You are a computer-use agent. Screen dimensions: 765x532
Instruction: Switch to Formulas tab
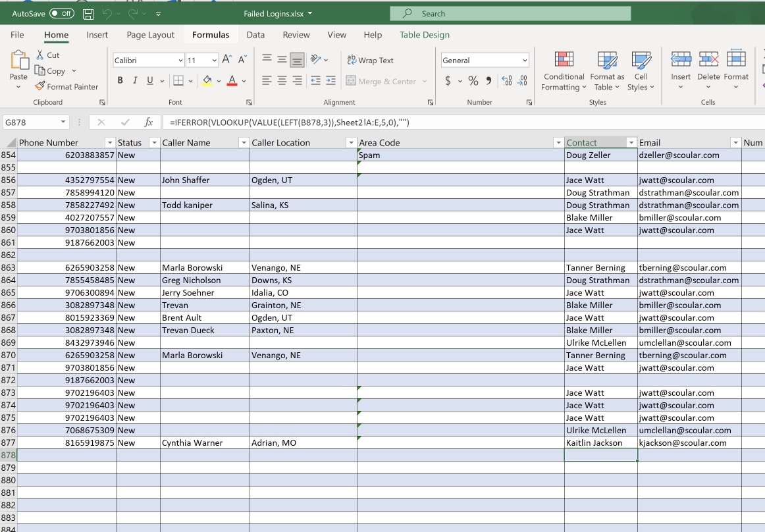pos(210,35)
